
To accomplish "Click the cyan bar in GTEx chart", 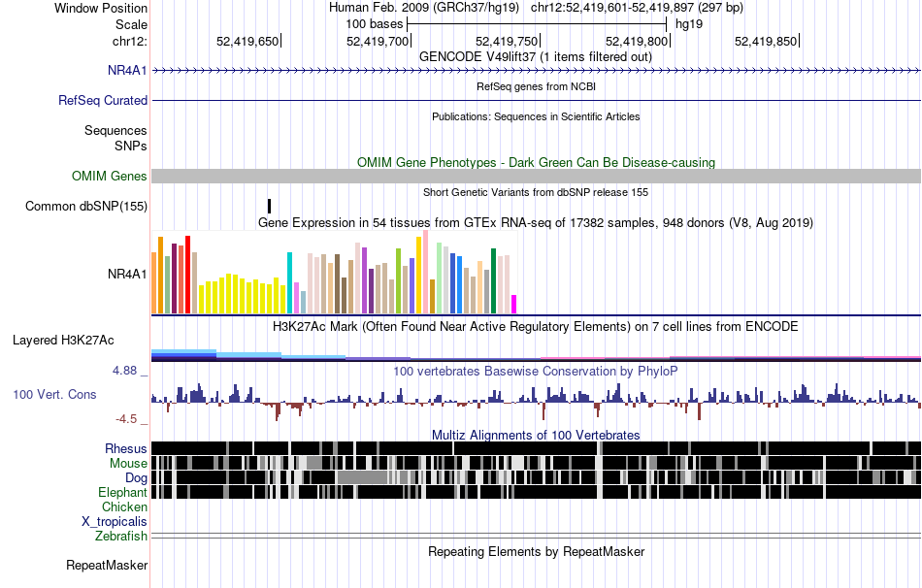I will 290,282.
